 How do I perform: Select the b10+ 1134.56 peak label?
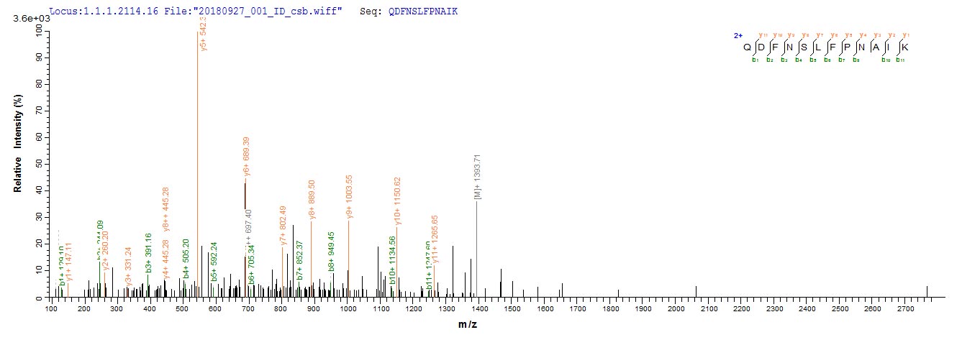[x=393, y=260]
